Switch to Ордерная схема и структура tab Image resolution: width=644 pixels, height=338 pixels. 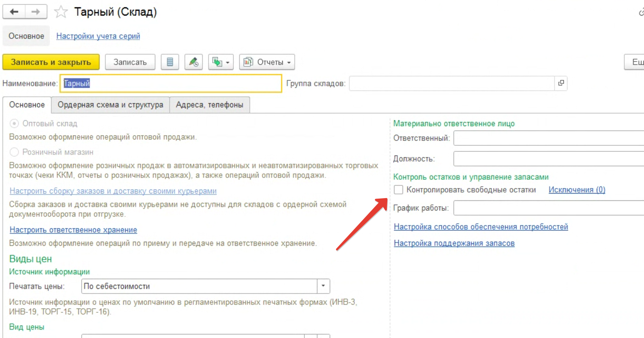click(x=110, y=105)
